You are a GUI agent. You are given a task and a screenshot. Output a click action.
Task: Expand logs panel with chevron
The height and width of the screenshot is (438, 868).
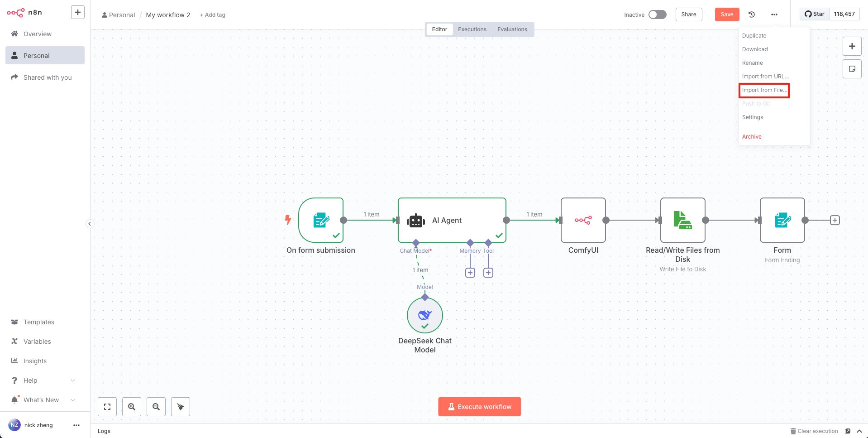pyautogui.click(x=859, y=431)
